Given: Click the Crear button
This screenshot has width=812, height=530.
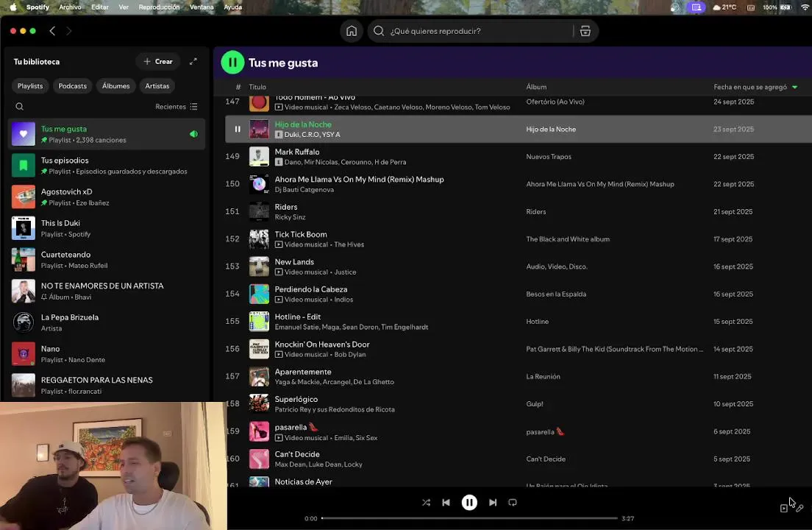Looking at the screenshot, I should tap(158, 62).
